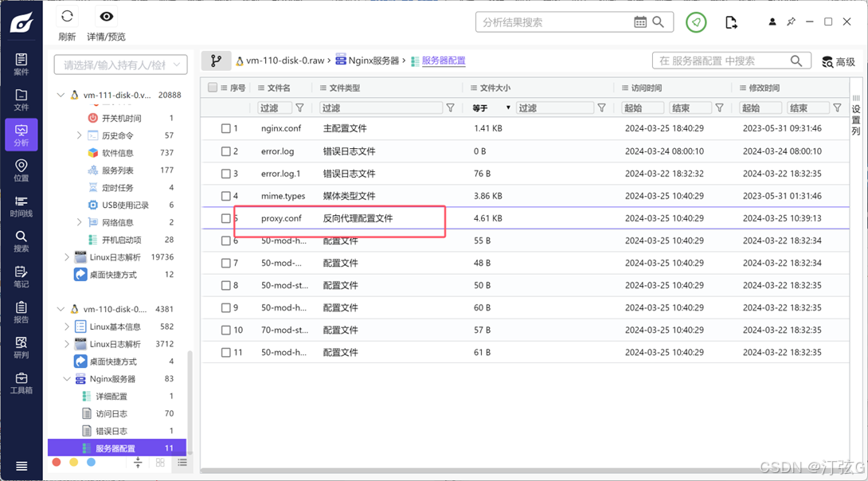Click the user account icon
868x481 pixels.
coord(772,22)
